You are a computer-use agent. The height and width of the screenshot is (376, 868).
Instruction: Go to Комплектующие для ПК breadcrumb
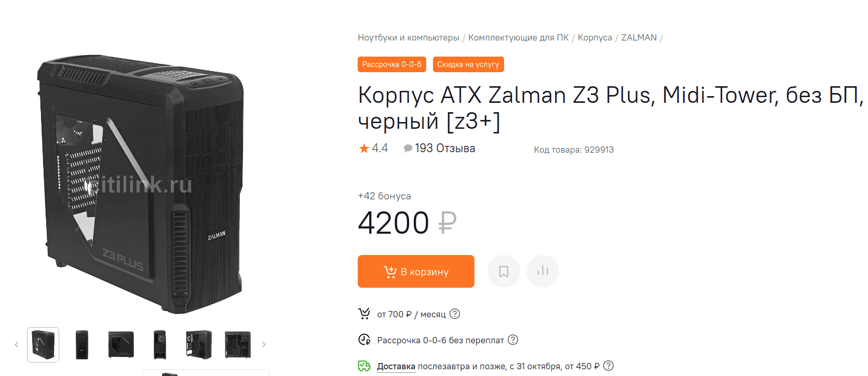pyautogui.click(x=518, y=37)
